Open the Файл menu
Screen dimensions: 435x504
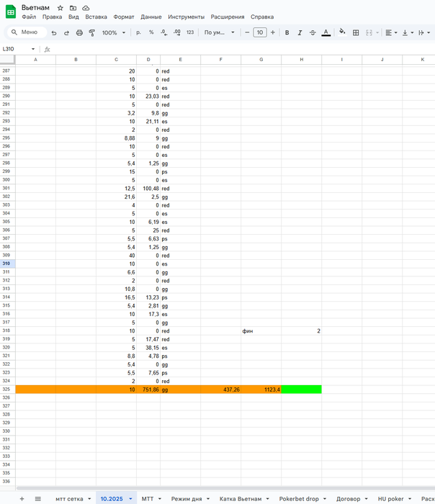(29, 17)
